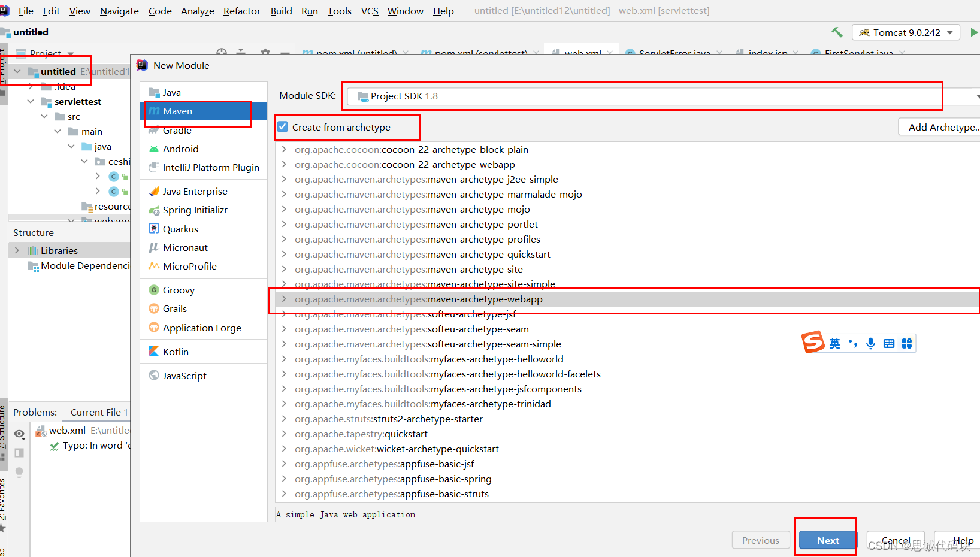Toggle Sogou Chinese/English mode button
The height and width of the screenshot is (557, 980).
[835, 343]
